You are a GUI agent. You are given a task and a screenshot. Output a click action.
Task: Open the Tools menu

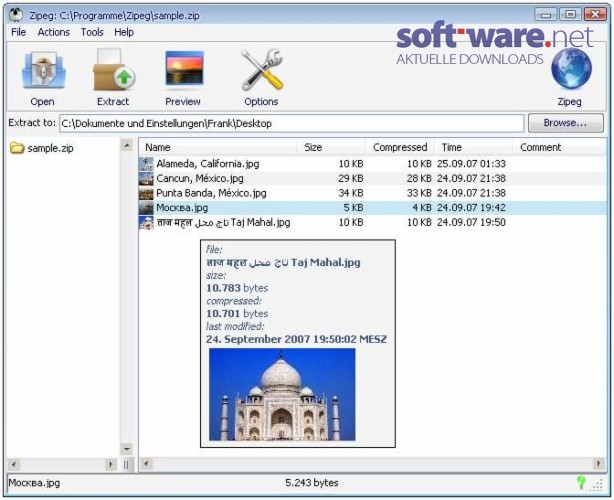coord(92,32)
